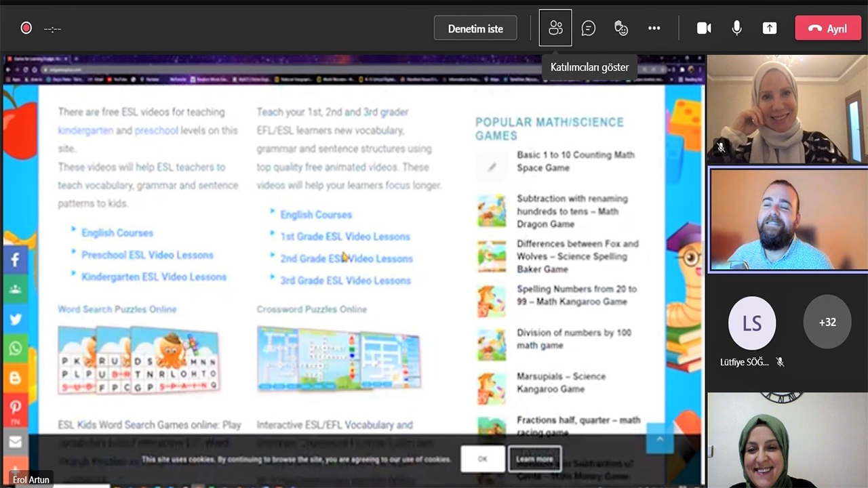
Task: Open Crossword Puzzles Online heading
Action: [312, 309]
